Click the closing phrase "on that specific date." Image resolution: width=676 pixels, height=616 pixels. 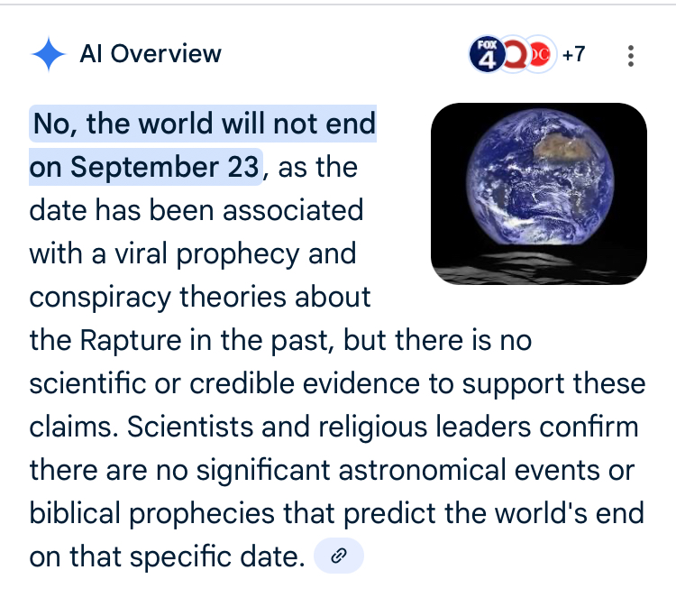(168, 556)
